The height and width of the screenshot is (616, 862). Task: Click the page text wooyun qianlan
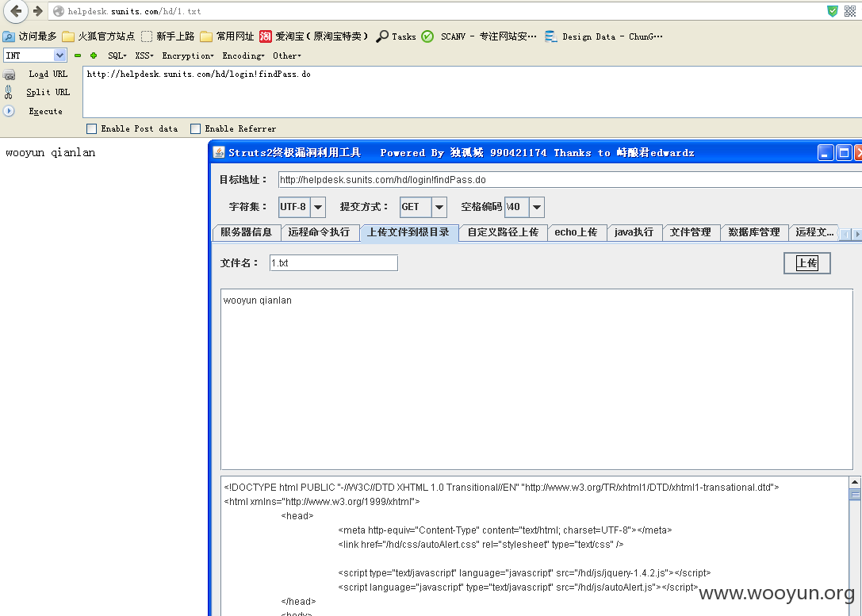[51, 153]
